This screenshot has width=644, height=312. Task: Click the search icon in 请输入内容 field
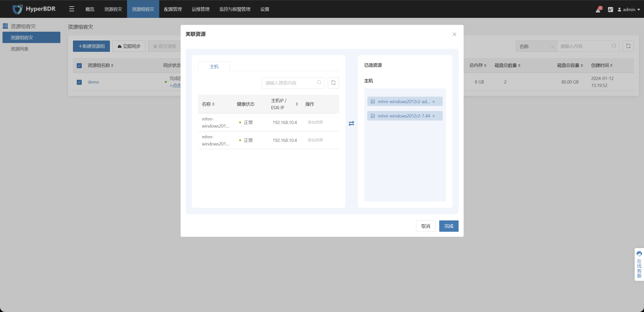(x=614, y=46)
